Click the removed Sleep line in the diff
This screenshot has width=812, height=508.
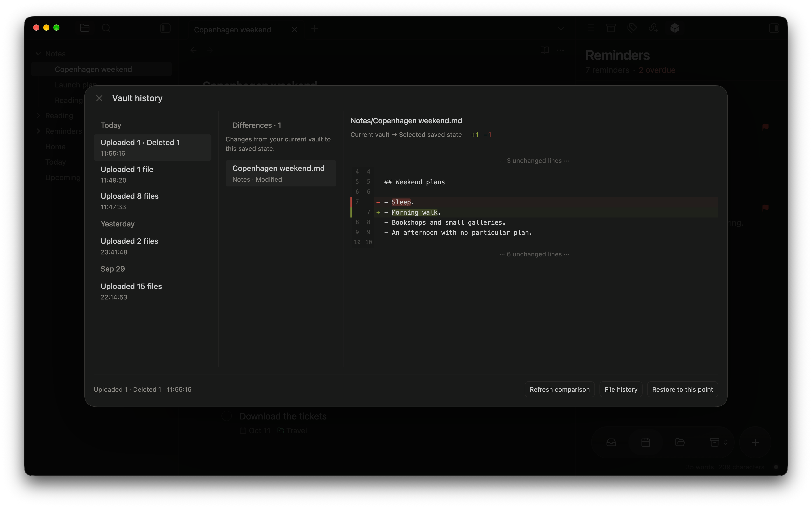[x=534, y=202]
